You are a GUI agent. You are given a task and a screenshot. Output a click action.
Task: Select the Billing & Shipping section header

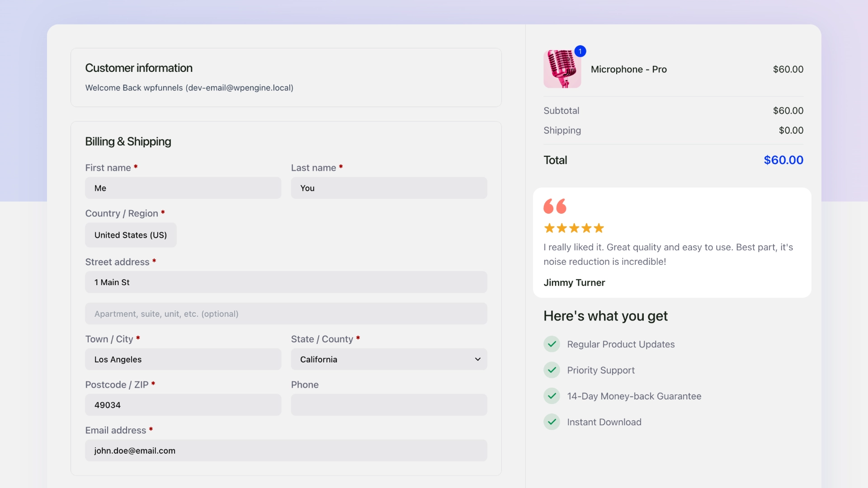pyautogui.click(x=128, y=141)
